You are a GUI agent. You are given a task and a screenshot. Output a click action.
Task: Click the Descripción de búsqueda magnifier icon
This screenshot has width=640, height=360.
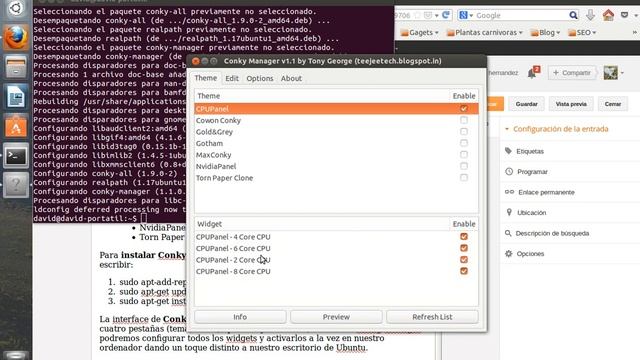pos(508,233)
